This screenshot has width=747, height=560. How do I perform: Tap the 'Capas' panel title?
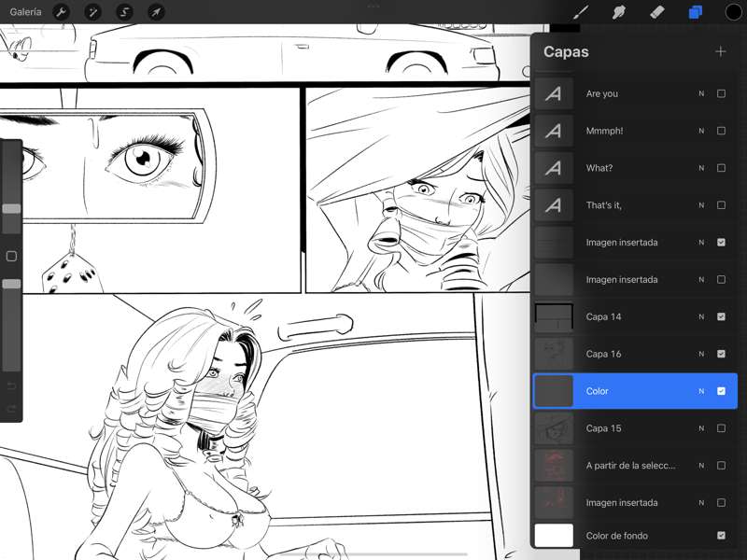(566, 52)
